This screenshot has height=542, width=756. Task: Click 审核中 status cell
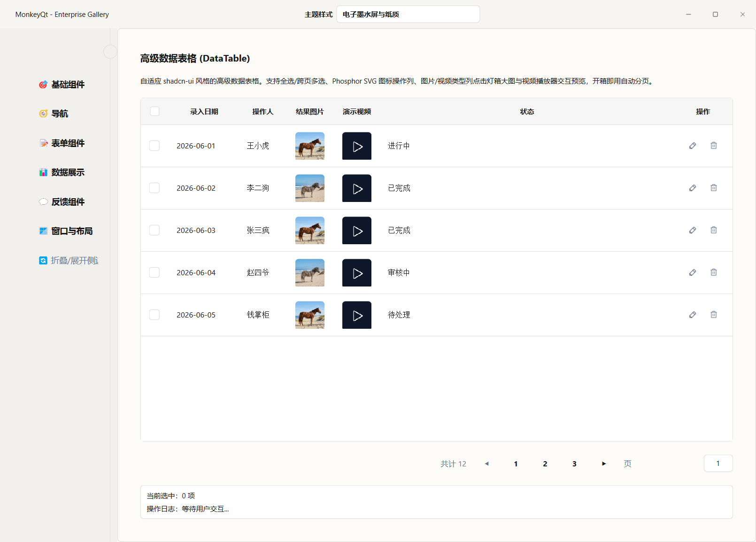(x=399, y=272)
